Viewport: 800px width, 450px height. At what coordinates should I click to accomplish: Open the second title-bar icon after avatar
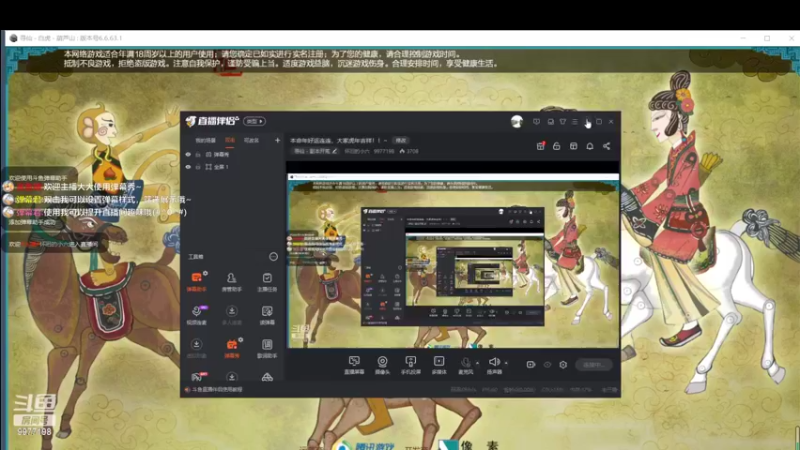[551, 121]
